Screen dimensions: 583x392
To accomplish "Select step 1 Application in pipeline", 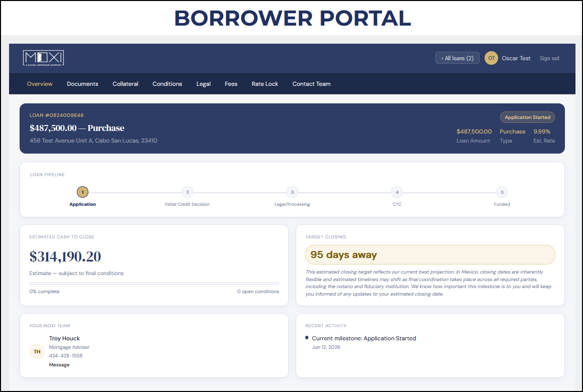I will tap(82, 192).
